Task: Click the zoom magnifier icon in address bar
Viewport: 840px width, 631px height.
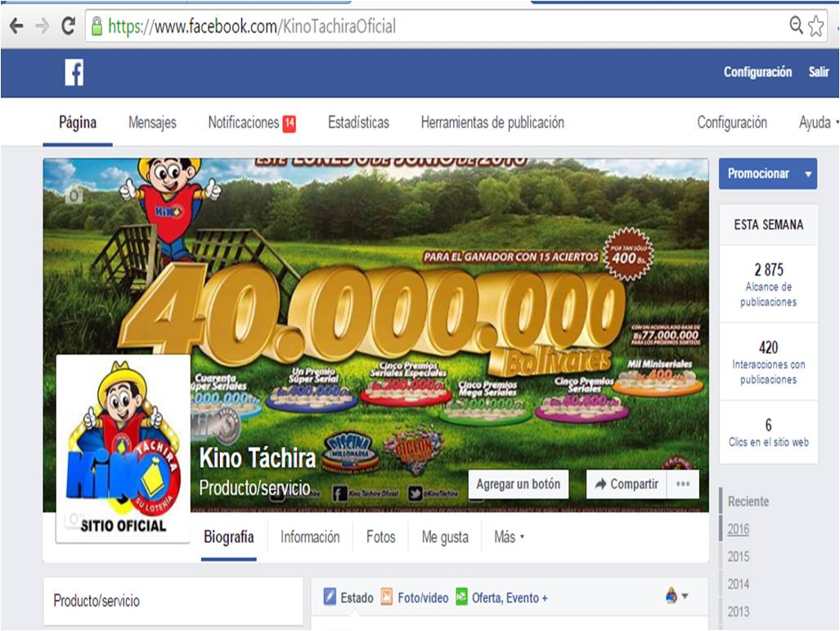Action: coord(797,25)
